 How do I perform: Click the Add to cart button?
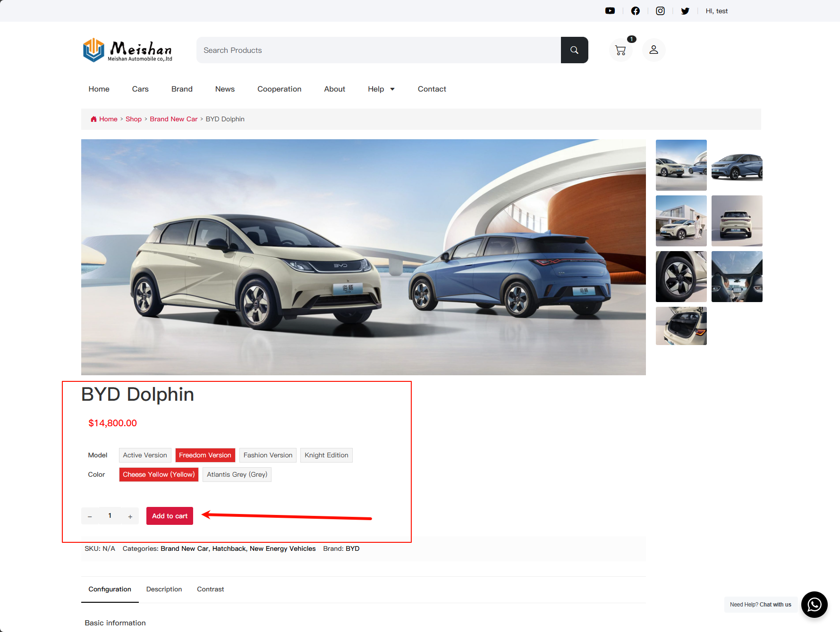tap(170, 516)
